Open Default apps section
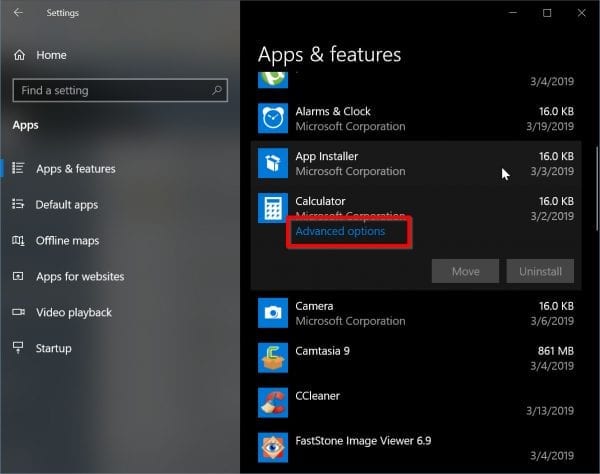 (66, 205)
